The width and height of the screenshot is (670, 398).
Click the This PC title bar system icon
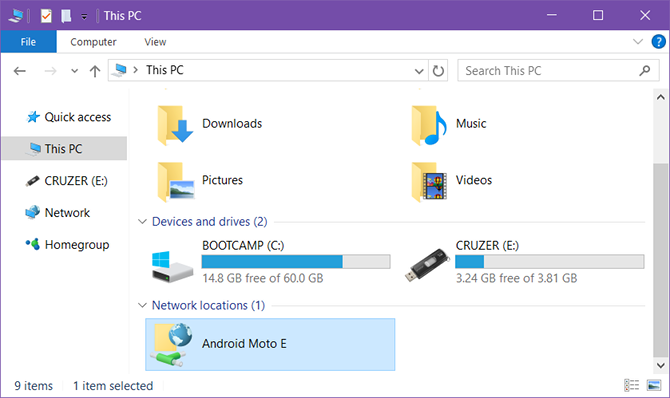16,16
